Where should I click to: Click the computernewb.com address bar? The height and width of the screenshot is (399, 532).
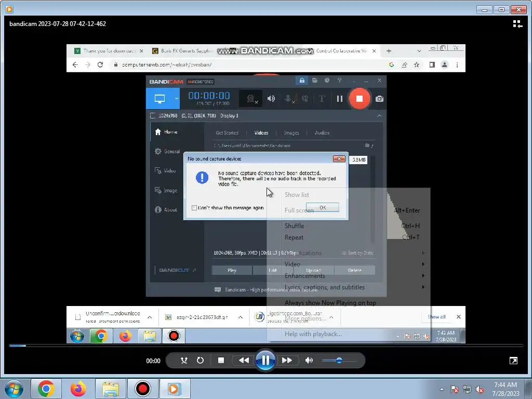pos(251,65)
